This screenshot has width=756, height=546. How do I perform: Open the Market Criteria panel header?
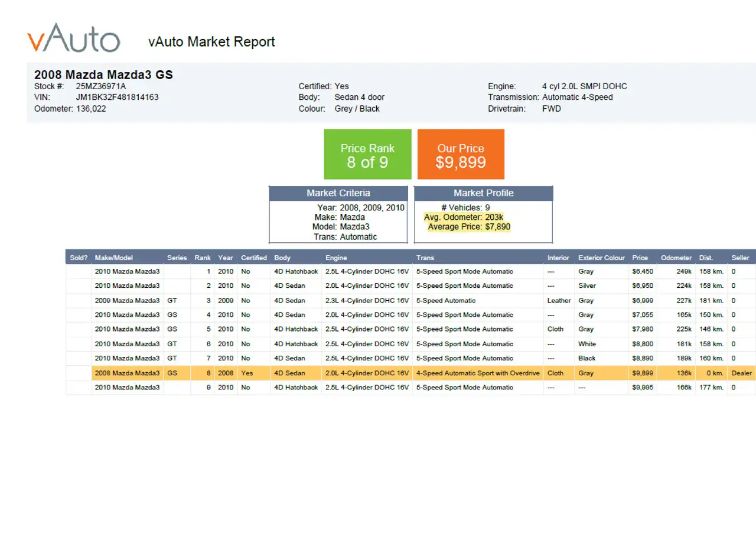click(338, 193)
